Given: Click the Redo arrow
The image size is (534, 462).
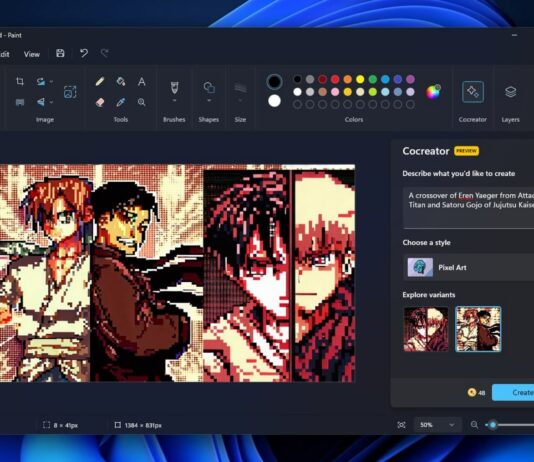Looking at the screenshot, I should pos(105,53).
